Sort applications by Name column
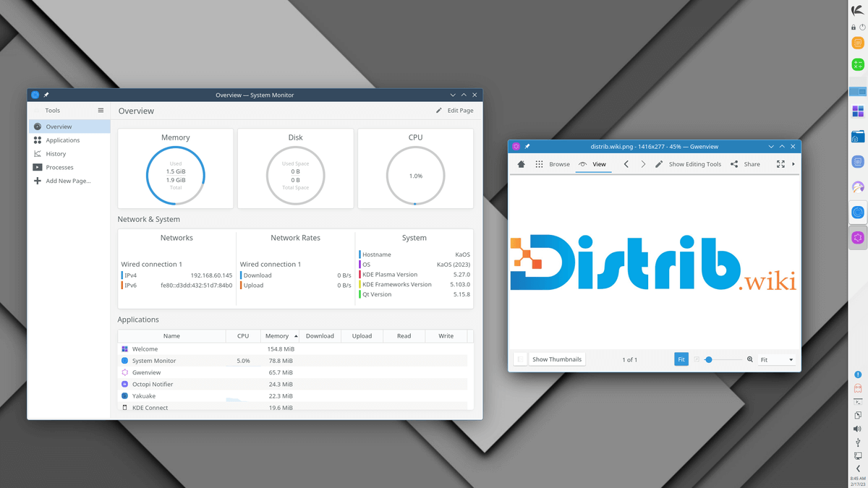The width and height of the screenshot is (868, 488). (x=171, y=335)
